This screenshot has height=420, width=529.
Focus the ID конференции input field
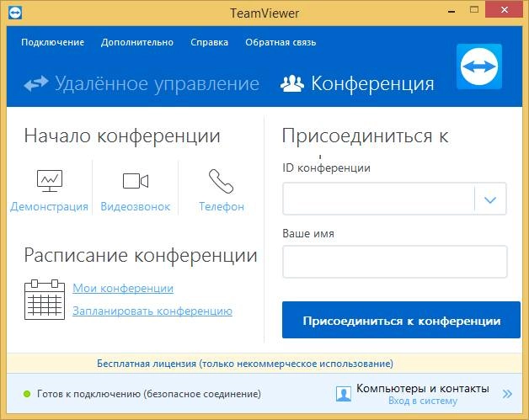coord(378,199)
